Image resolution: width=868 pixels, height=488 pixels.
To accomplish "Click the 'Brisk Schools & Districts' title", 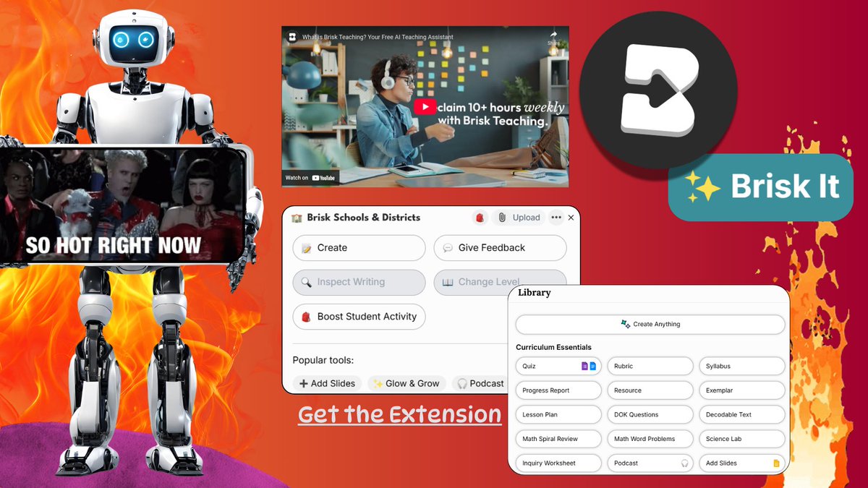I will (x=363, y=218).
